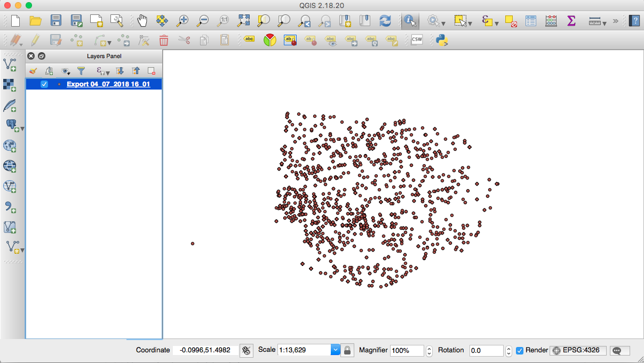Create a new blank project
644x363 pixels.
pyautogui.click(x=15, y=21)
